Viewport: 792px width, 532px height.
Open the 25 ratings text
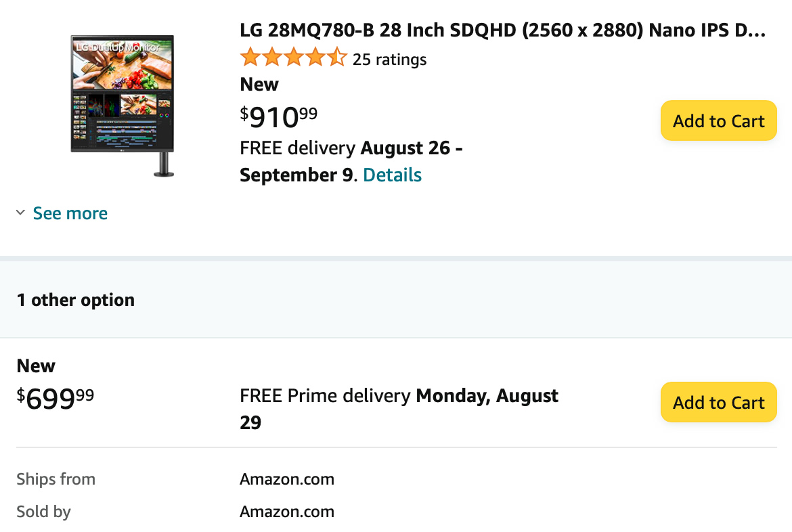click(389, 60)
